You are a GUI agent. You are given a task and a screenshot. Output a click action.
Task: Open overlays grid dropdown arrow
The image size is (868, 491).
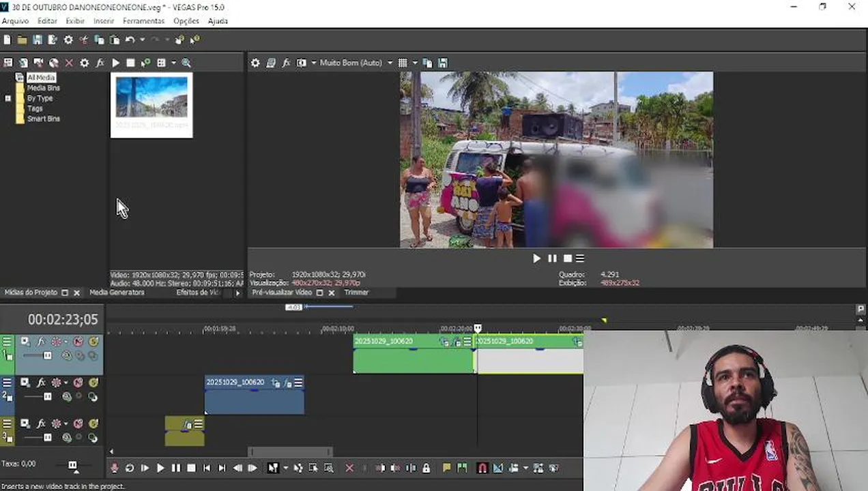click(x=414, y=63)
